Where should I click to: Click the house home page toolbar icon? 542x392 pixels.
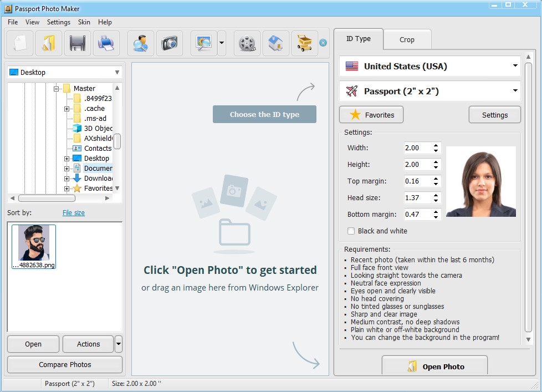pyautogui.click(x=276, y=43)
